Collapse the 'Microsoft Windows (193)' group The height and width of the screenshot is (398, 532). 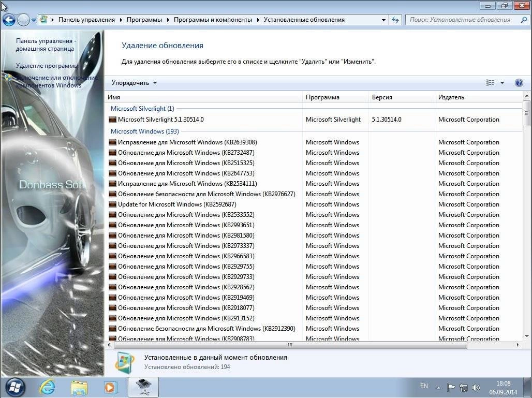144,131
